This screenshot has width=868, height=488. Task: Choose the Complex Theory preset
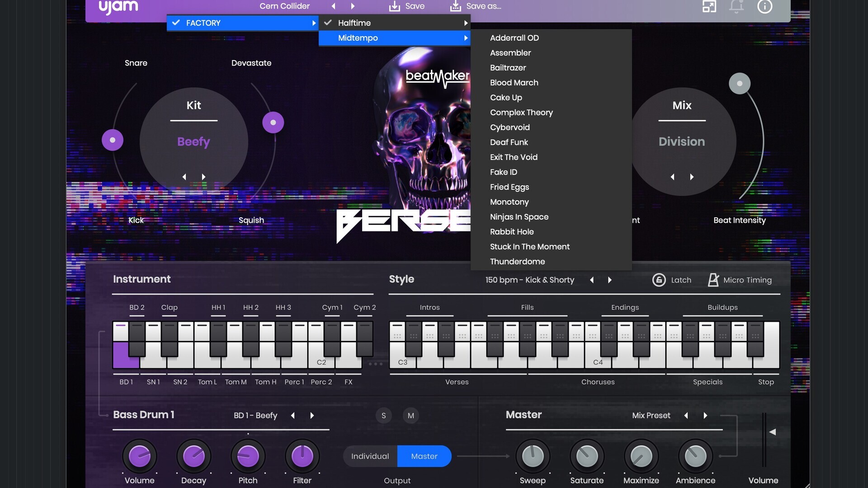point(551,113)
